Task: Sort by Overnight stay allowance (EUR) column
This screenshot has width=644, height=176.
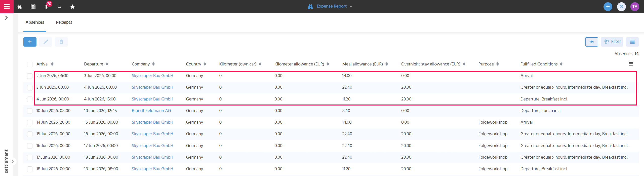Action: click(433, 64)
